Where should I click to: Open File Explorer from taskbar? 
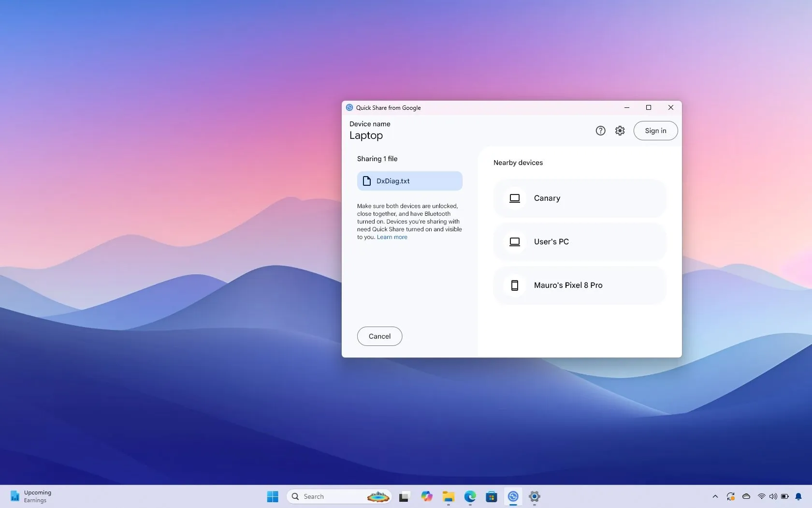[448, 496]
